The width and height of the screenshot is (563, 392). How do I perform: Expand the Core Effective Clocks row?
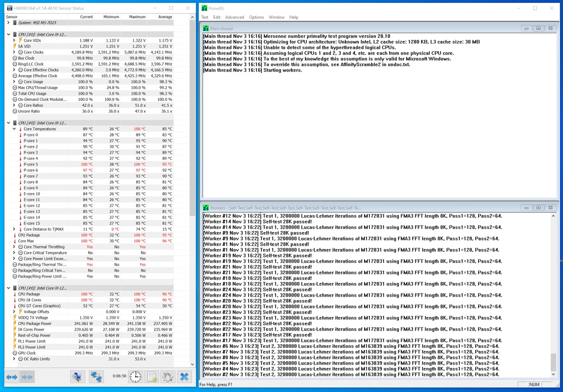click(x=14, y=70)
